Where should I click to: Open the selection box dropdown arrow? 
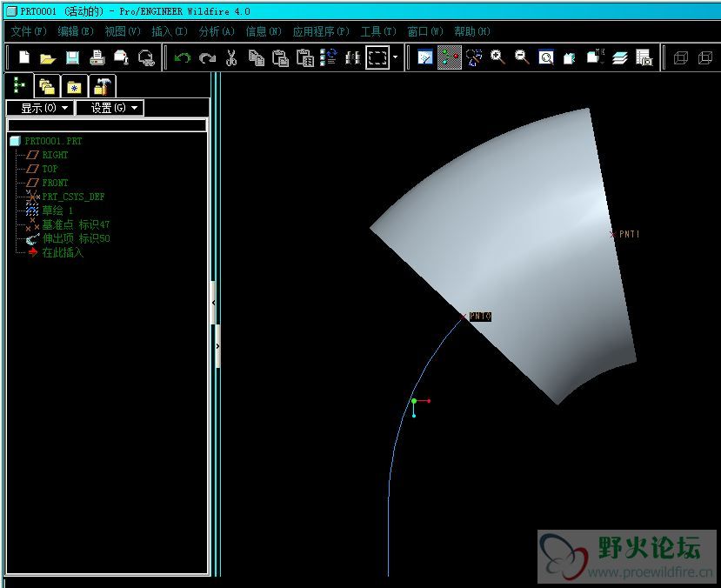click(396, 57)
